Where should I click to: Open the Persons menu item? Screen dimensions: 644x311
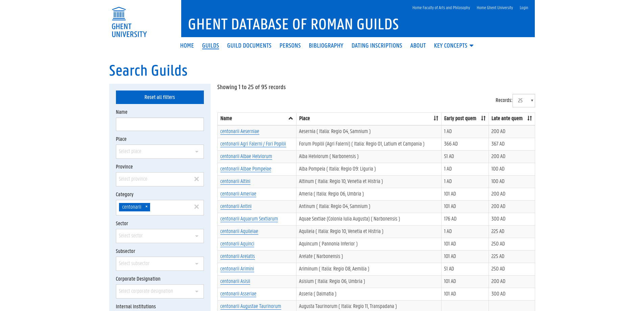(x=290, y=46)
